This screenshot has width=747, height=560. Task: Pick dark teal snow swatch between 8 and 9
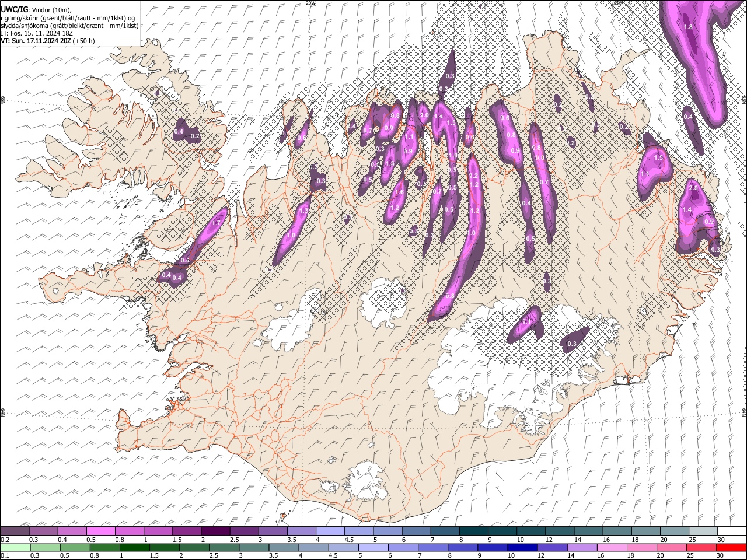(x=473, y=531)
